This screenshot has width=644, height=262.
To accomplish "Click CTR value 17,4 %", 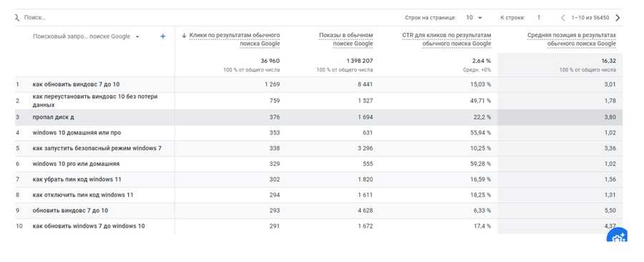I will [482, 226].
